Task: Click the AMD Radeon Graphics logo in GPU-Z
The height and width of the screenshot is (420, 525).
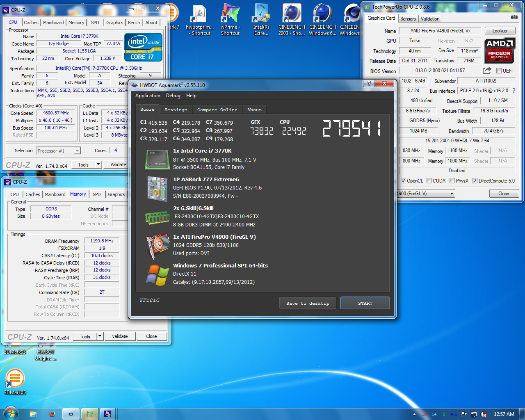Action: (x=499, y=51)
